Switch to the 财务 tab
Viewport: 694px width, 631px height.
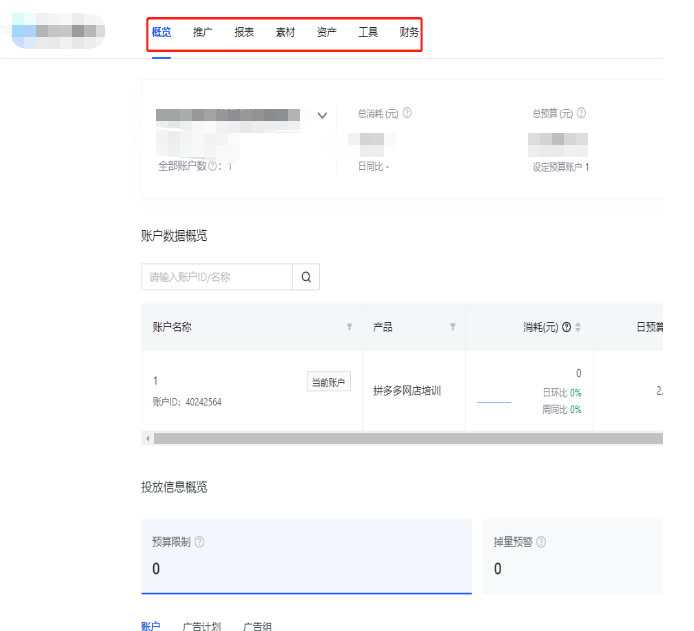tap(409, 32)
